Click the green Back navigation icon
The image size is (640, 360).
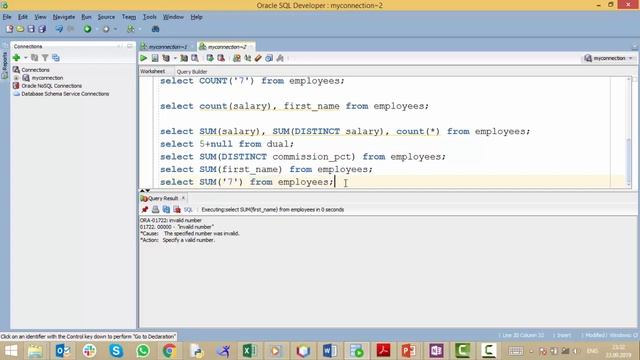(87, 29)
